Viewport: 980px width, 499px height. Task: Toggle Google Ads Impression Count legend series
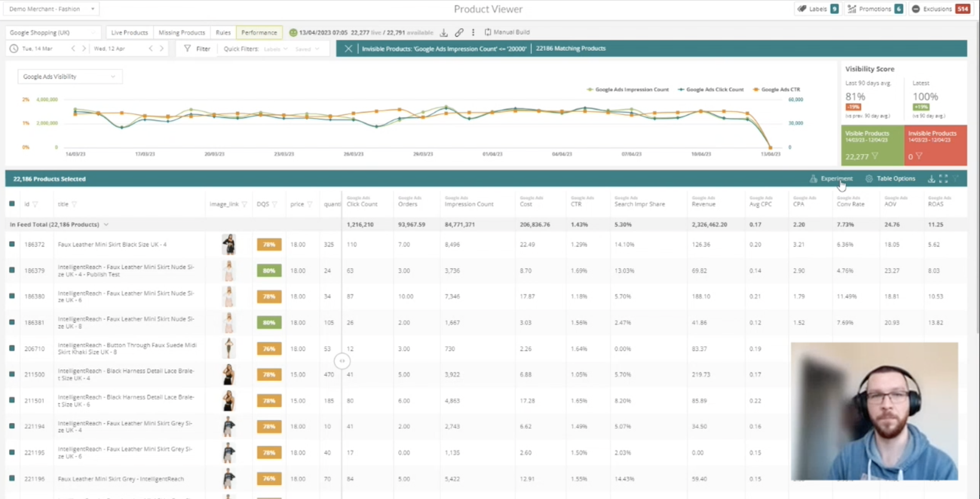(628, 89)
